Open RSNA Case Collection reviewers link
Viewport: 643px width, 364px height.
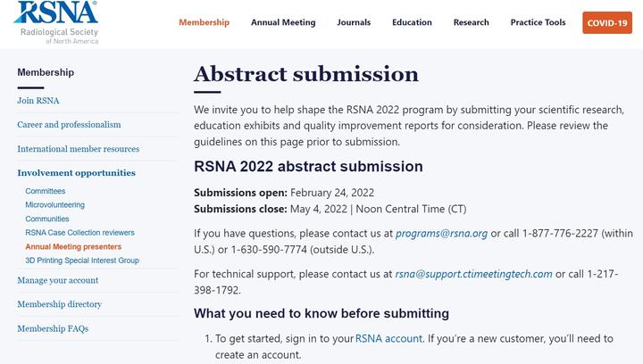79,233
